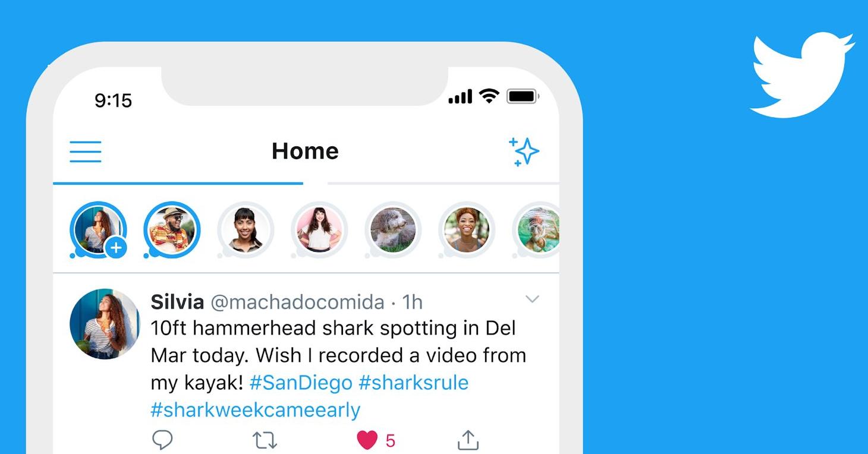The image size is (868, 454).
Task: Select the #SanDiego hashtag
Action: click(x=301, y=382)
